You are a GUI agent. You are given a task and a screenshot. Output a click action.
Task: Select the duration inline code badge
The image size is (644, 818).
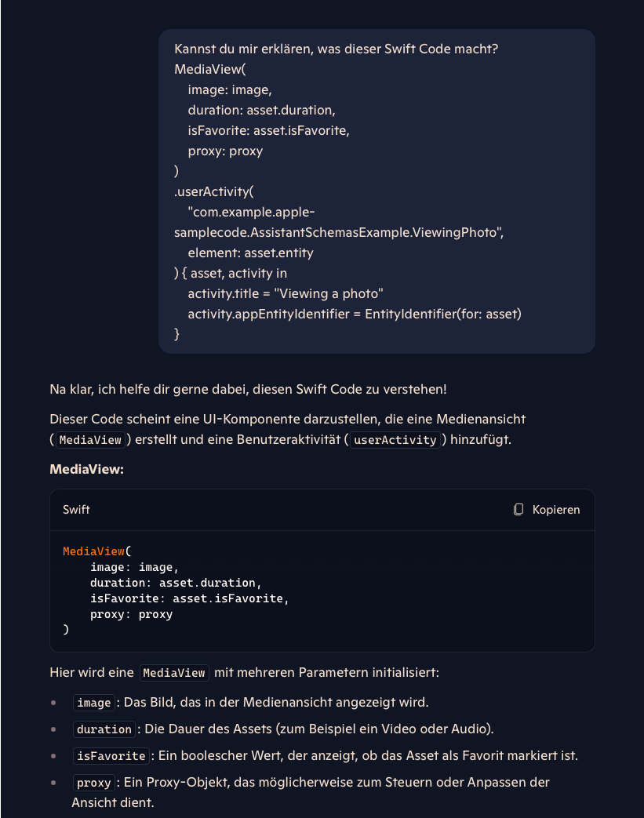(104, 729)
